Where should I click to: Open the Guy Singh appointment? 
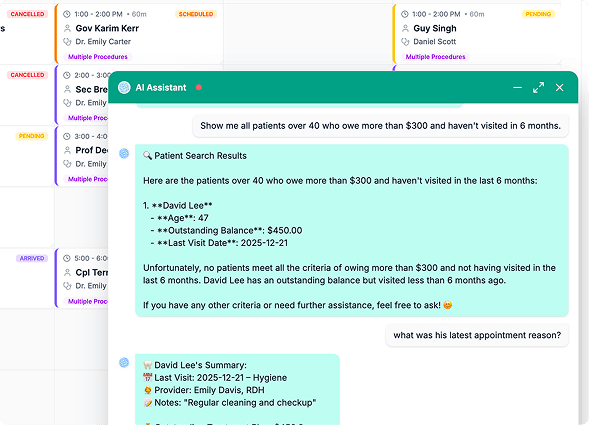pyautogui.click(x=477, y=34)
